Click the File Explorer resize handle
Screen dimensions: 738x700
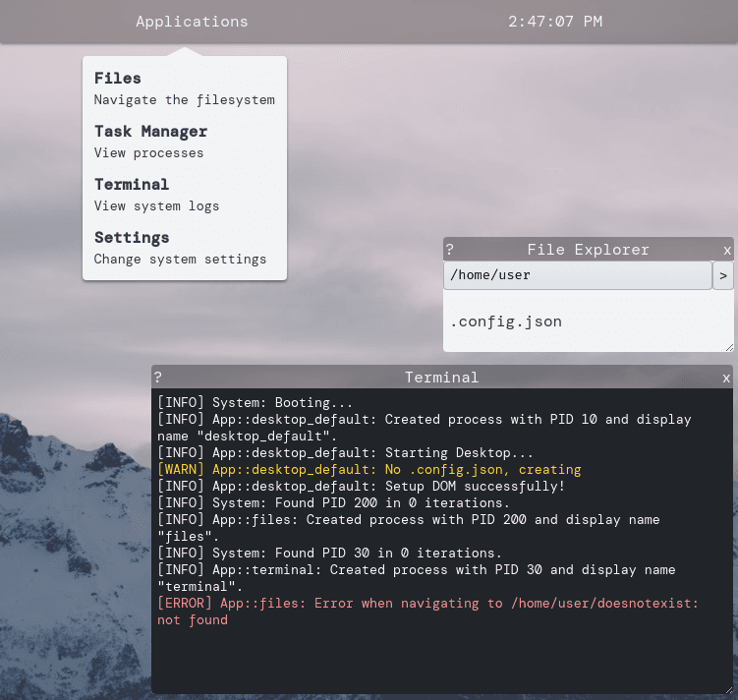[728, 346]
